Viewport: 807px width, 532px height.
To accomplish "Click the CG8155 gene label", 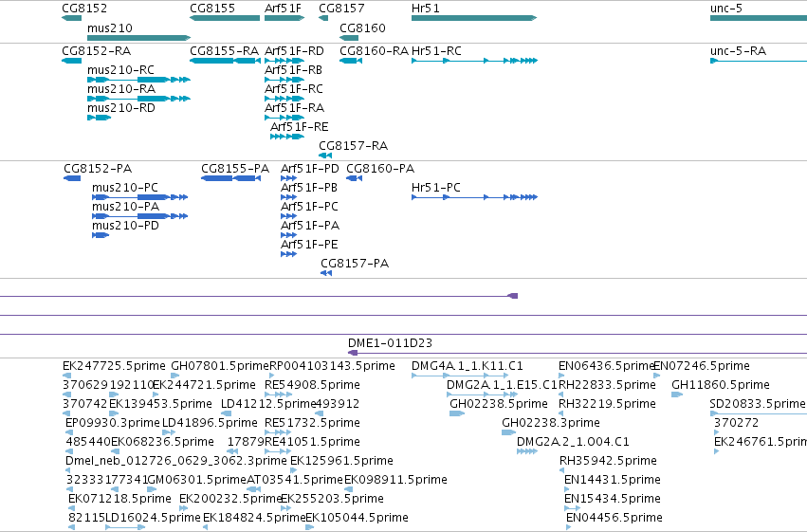I will (212, 9).
